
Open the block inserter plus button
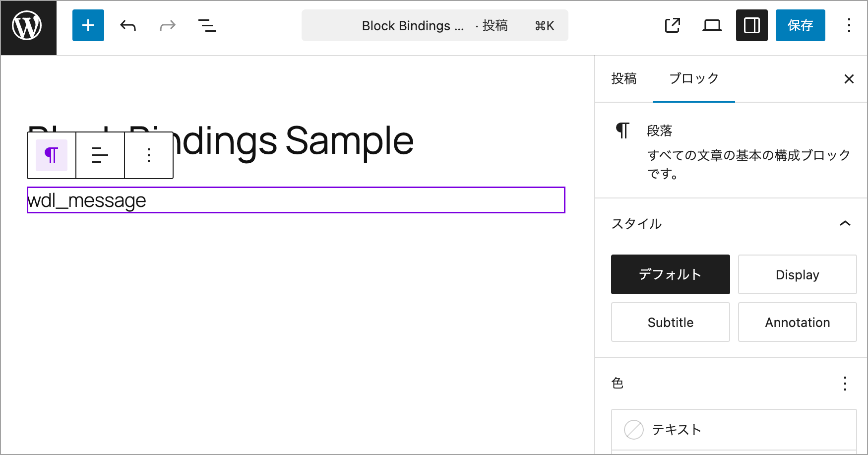pyautogui.click(x=88, y=25)
